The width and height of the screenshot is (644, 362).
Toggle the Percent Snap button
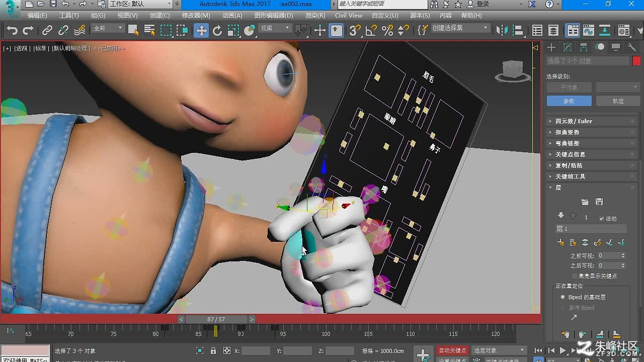pyautogui.click(x=387, y=31)
